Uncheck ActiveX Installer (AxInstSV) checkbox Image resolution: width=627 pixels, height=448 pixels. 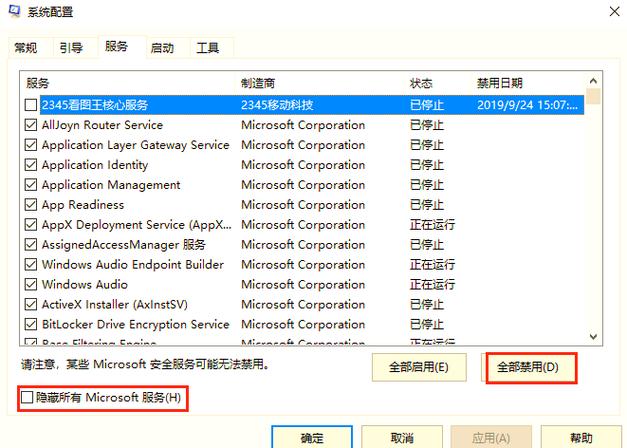point(31,304)
